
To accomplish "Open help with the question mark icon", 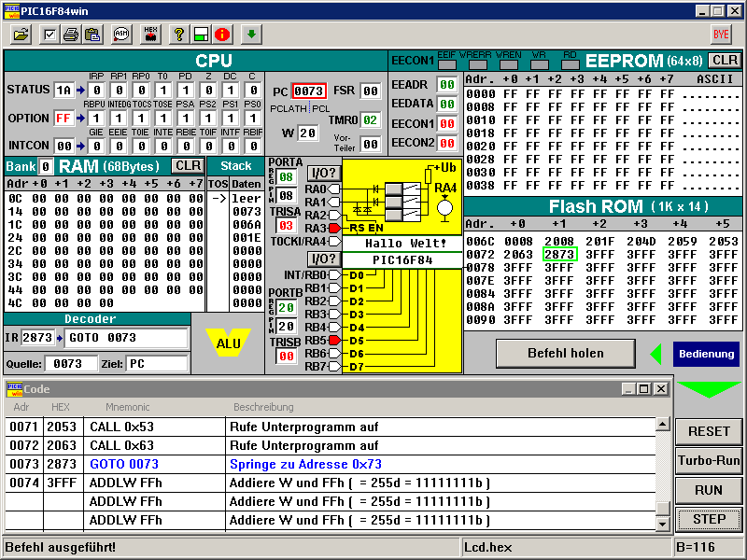I will [178, 35].
